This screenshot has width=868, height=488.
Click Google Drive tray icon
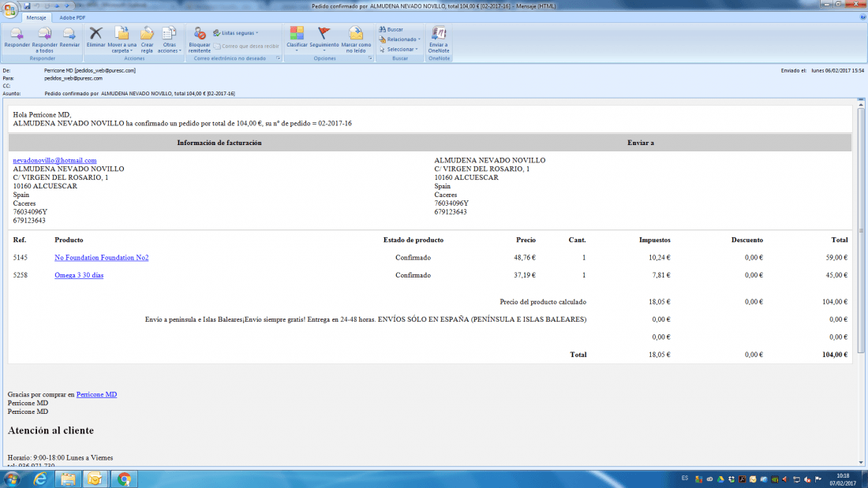coord(720,479)
